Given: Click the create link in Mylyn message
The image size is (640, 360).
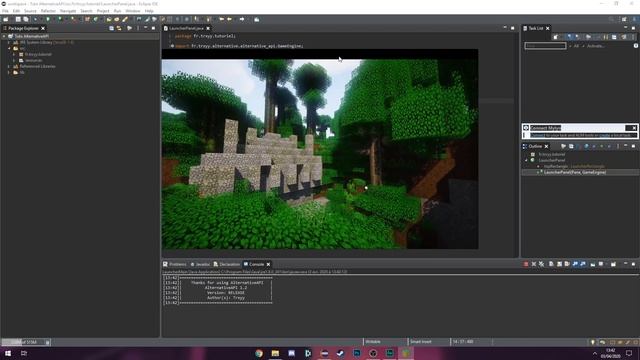Looking at the screenshot, I should tap(604, 135).
